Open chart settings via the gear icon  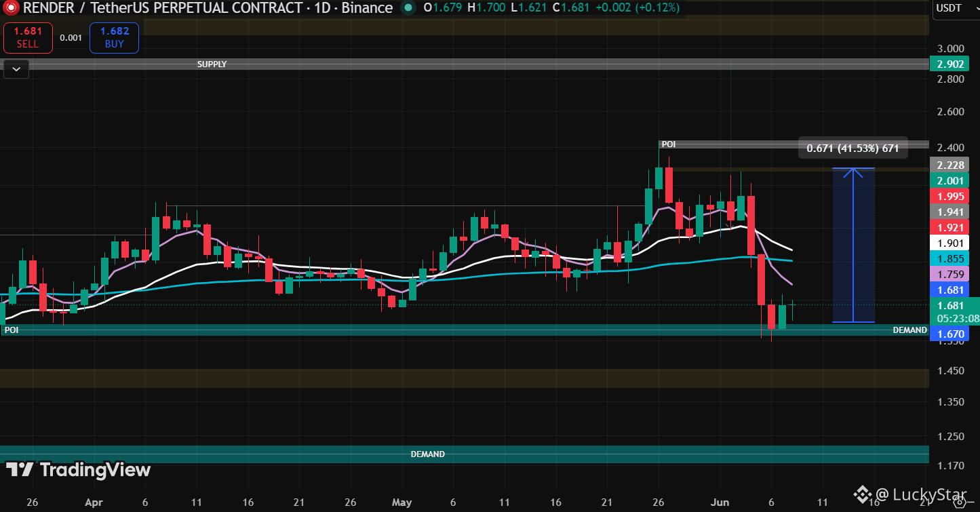click(x=960, y=503)
